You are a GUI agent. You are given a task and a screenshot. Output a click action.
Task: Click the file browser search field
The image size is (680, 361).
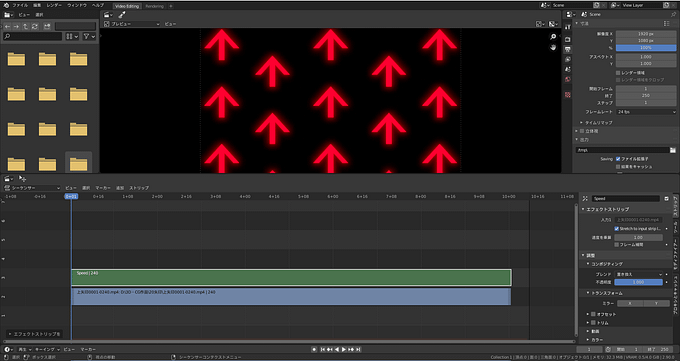pos(33,37)
